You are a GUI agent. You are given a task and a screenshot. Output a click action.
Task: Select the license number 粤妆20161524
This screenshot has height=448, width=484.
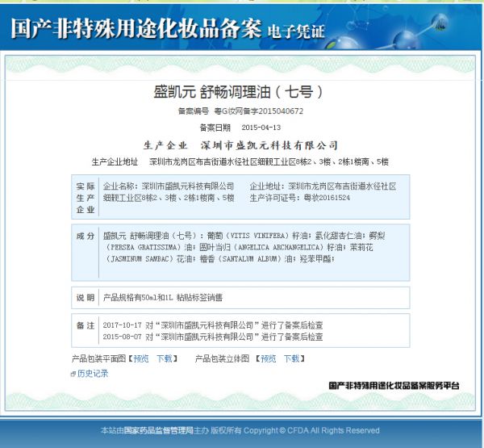pos(327,198)
